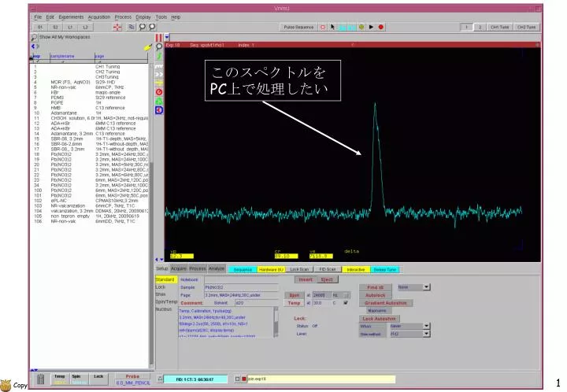Click the CH1 Tune button
Image resolution: width=567 pixels, height=392 pixels.
[499, 27]
